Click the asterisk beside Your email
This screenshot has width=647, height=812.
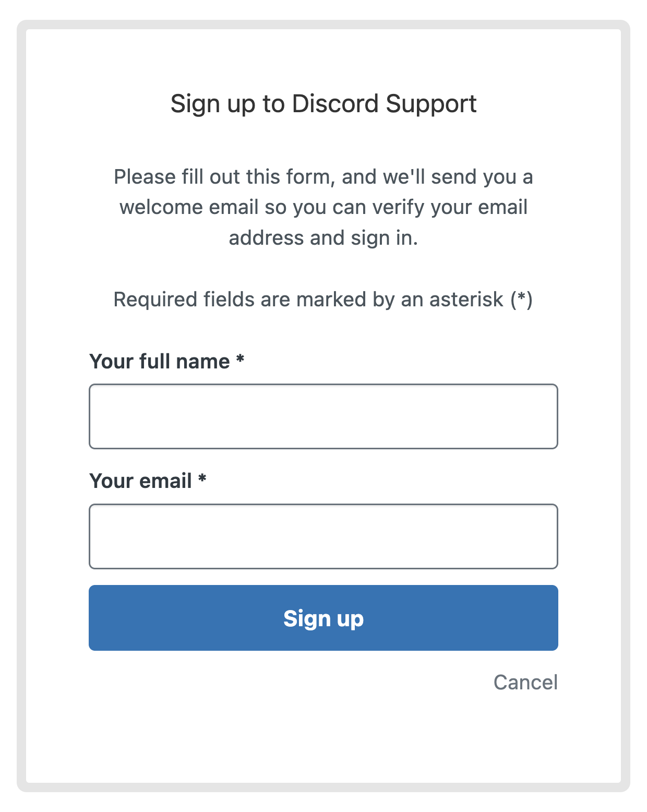202,479
